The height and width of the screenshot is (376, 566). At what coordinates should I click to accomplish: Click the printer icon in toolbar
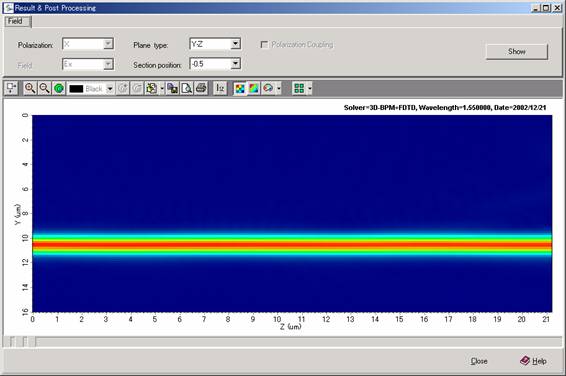pos(201,88)
